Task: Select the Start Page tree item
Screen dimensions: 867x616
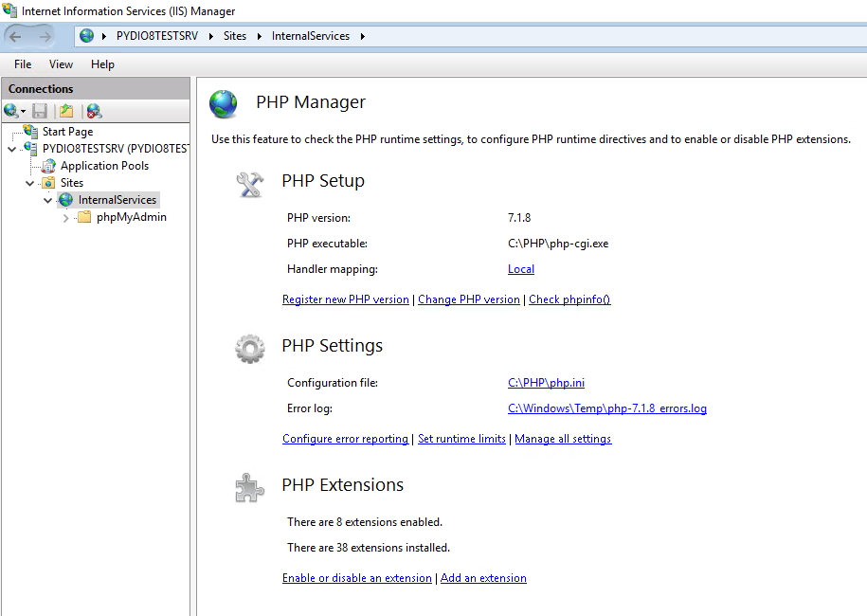Action: [x=67, y=132]
